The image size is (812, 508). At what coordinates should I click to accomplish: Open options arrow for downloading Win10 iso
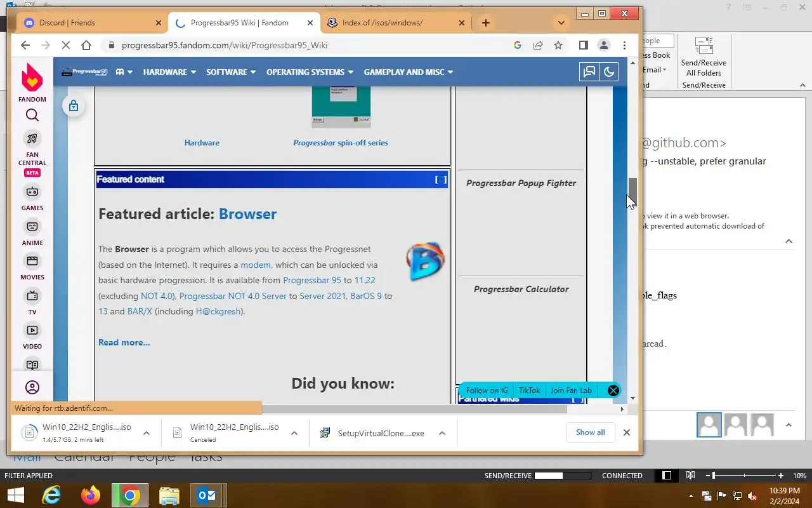147,433
